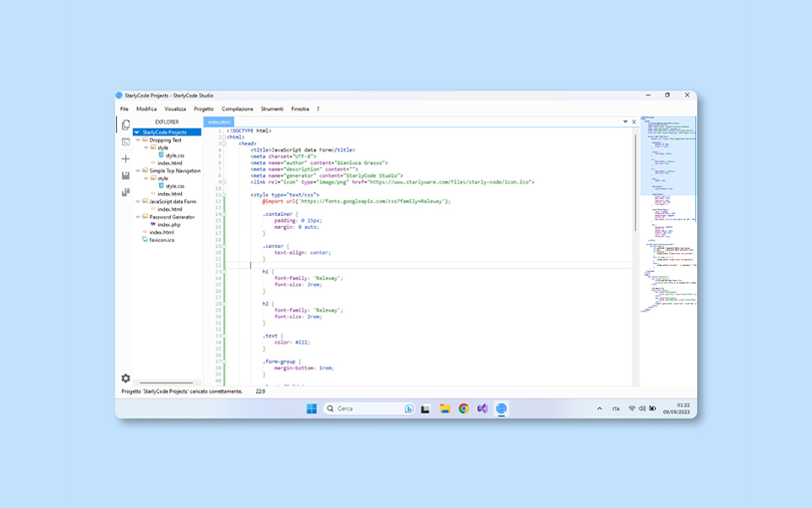Select index.html under JavaScript data Form
Screen dimensions: 812x508
point(170,209)
